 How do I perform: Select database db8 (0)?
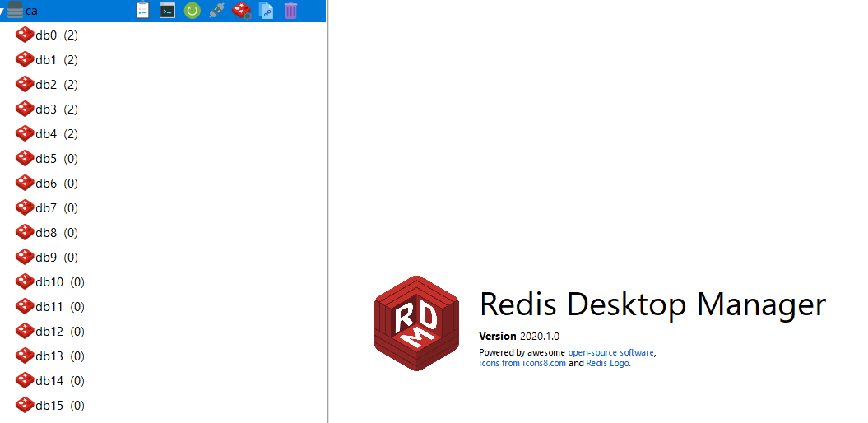pos(57,233)
